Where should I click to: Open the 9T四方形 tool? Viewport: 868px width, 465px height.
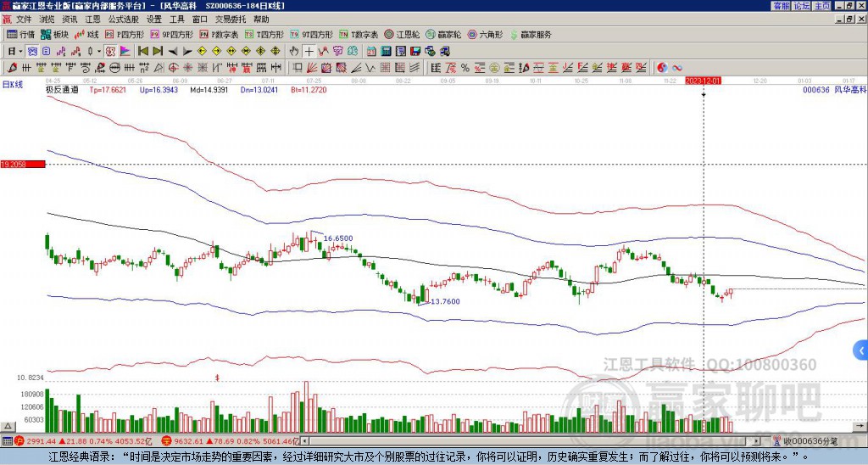pos(311,34)
